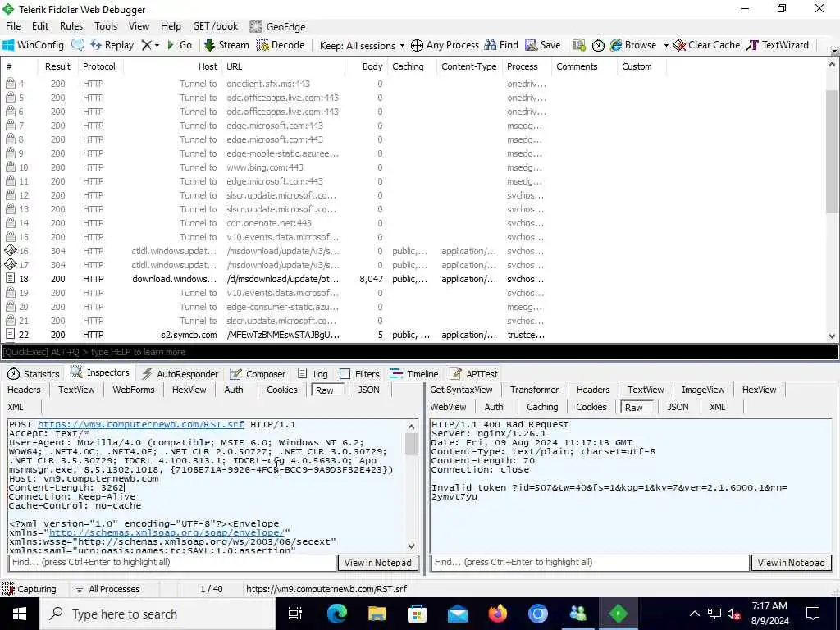The image size is (840, 630).
Task: Click the request Find text field
Action: point(172,563)
